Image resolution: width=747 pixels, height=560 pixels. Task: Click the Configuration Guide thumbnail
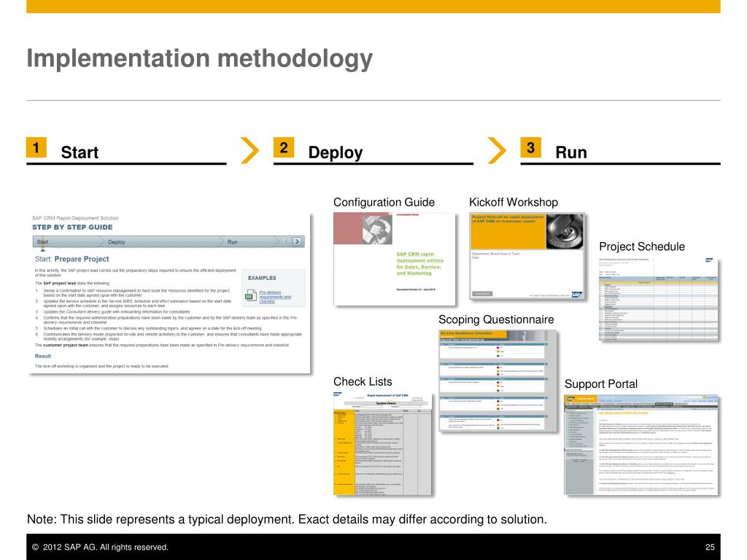[x=394, y=259]
